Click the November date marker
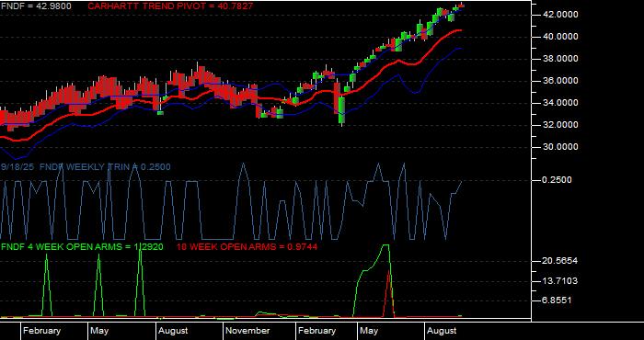This screenshot has width=644, height=340. 247,331
